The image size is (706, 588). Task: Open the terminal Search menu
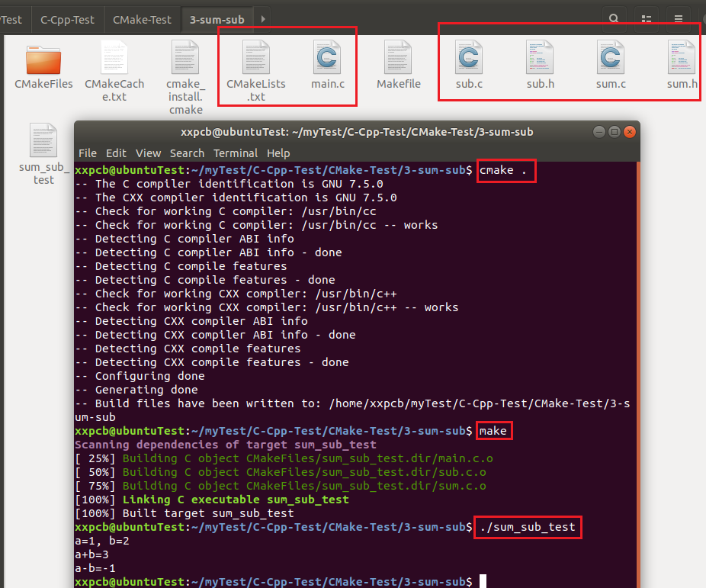[x=187, y=153]
